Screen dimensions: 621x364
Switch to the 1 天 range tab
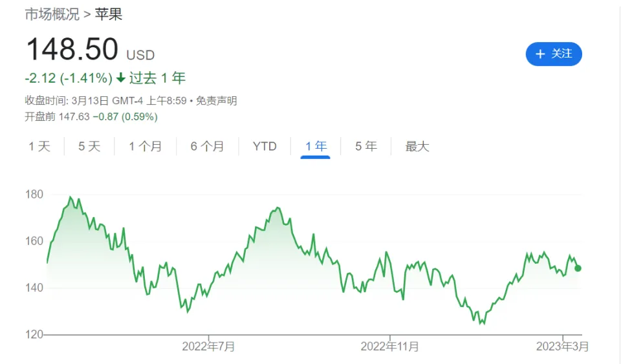39,146
